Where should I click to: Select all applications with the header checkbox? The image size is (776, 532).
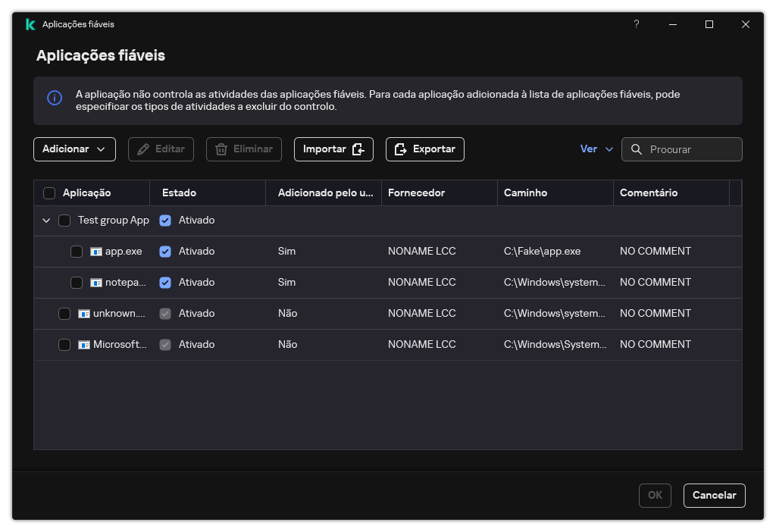coord(49,192)
